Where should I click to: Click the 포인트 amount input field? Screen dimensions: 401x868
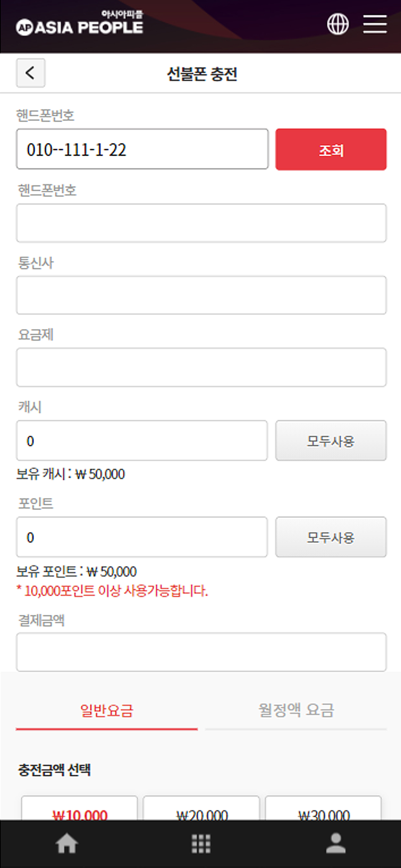click(x=142, y=537)
